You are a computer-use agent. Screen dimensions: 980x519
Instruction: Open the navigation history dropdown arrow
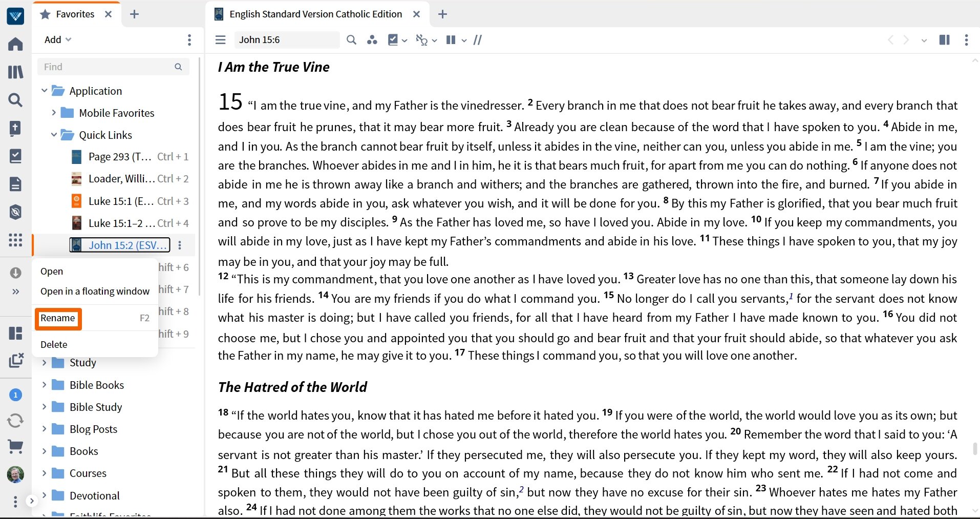(924, 40)
